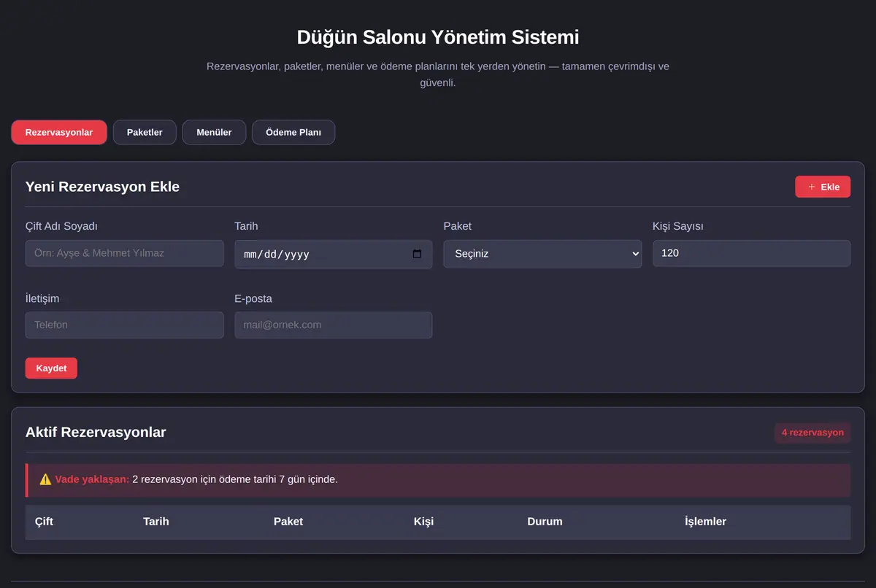Click the Tarih date input field
This screenshot has height=588, width=876.
point(333,254)
